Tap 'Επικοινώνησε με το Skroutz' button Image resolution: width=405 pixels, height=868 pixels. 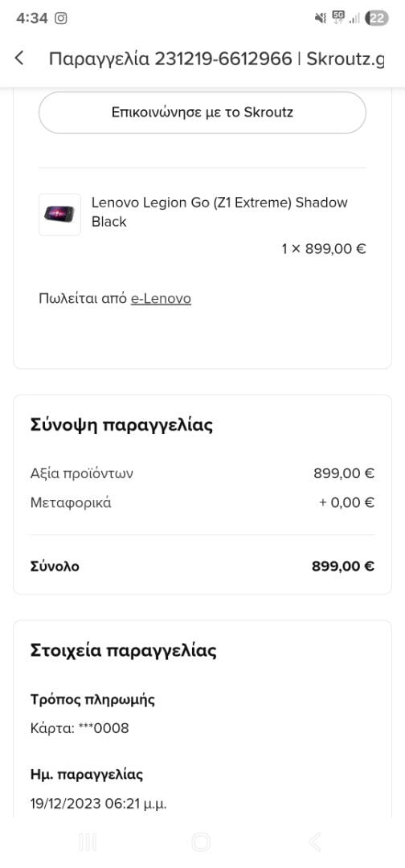202,113
